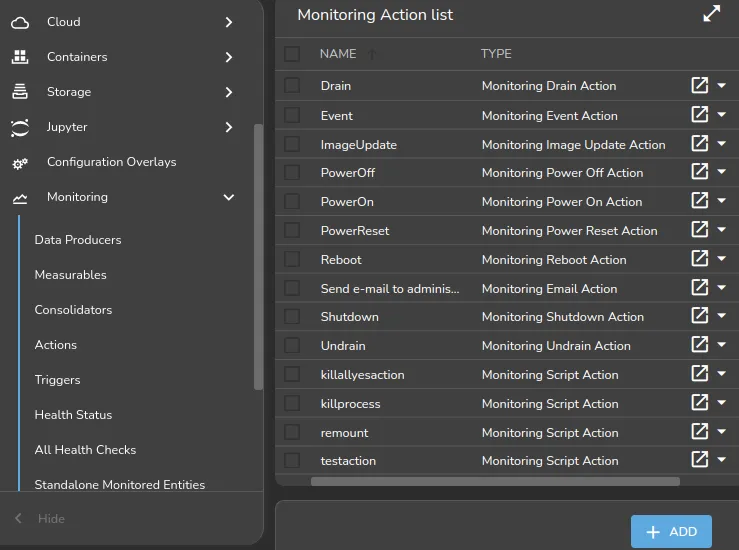The image size is (739, 550).
Task: Open the Configuration Overlays section
Action: point(112,162)
